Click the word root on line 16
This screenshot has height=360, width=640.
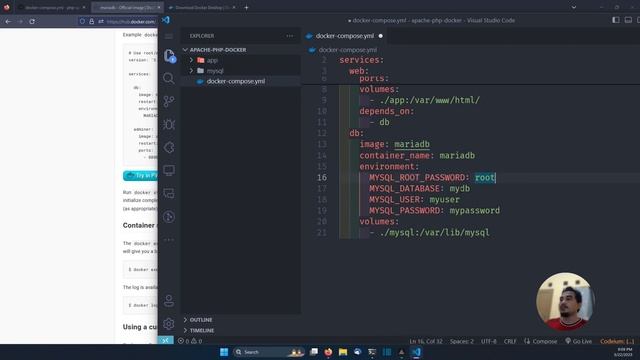tap(485, 178)
